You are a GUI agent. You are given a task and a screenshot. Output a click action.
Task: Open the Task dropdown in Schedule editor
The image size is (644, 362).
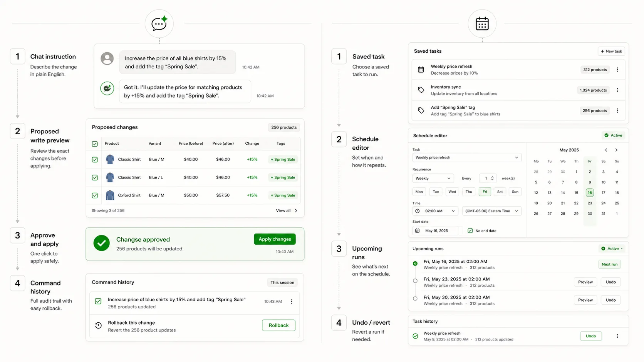(x=467, y=157)
